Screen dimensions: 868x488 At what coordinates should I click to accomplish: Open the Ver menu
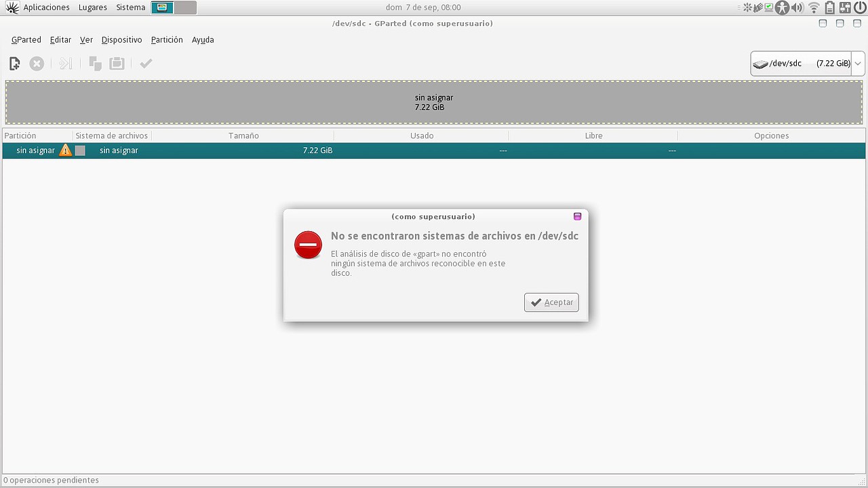(x=86, y=40)
